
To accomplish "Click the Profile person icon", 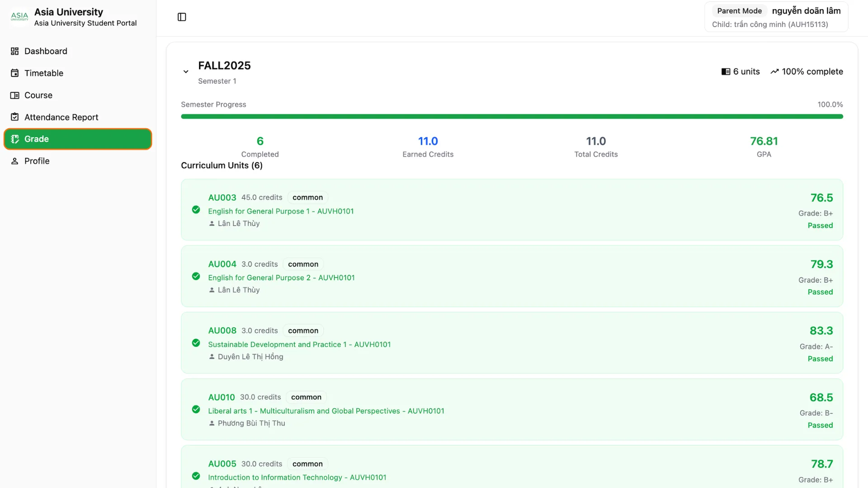I will [15, 161].
